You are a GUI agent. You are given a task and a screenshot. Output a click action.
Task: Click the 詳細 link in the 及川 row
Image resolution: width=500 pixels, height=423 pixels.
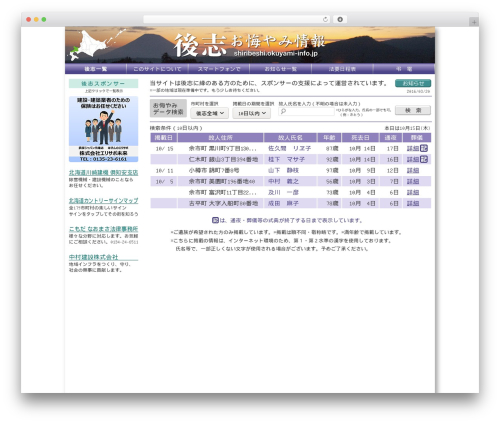(413, 193)
